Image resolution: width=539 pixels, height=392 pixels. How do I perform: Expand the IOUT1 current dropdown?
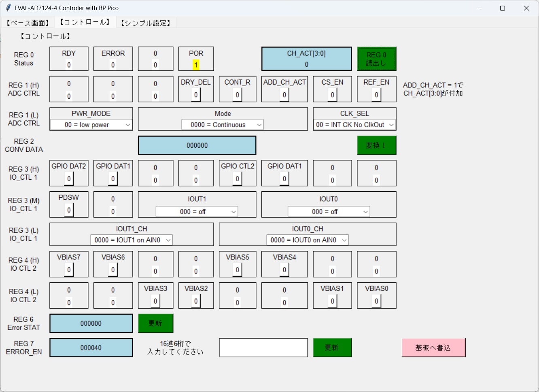[x=197, y=212]
